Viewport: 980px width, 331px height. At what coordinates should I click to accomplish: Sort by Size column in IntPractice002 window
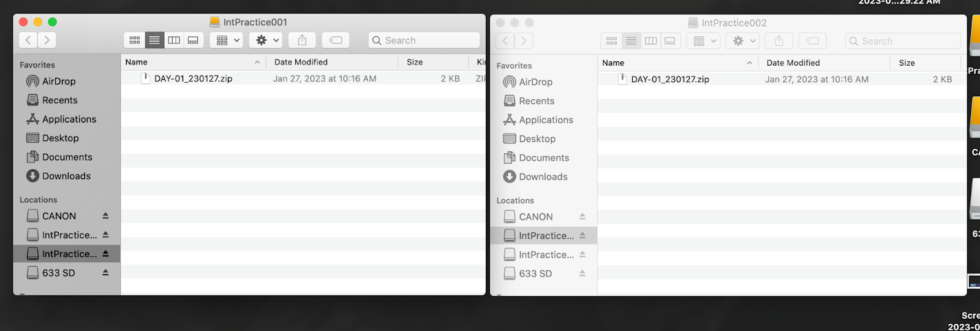pos(925,63)
